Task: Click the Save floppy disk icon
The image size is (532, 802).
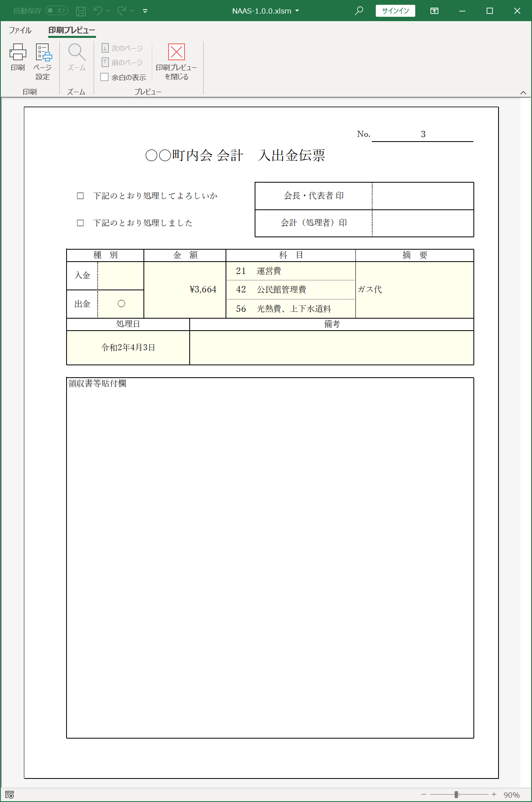Action: [x=81, y=11]
